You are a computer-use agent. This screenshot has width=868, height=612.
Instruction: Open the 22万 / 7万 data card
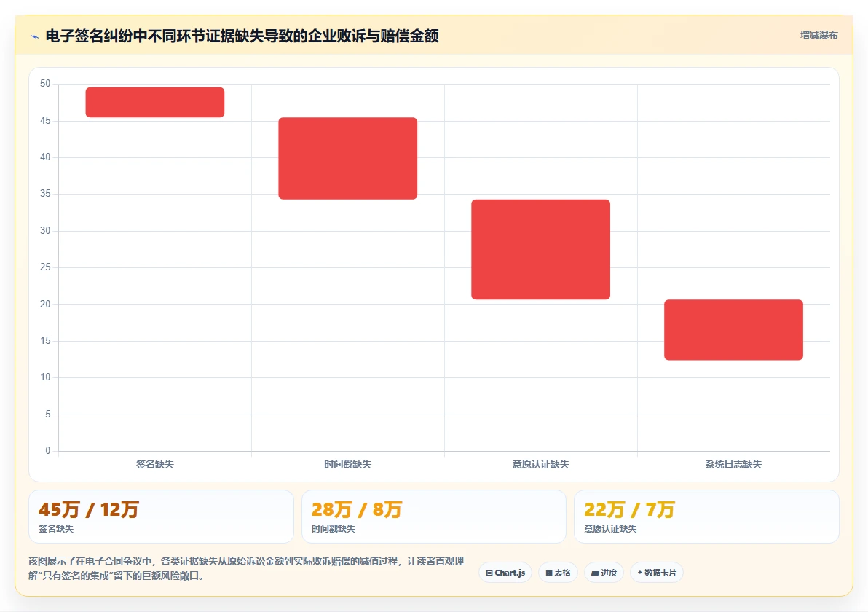coord(706,516)
